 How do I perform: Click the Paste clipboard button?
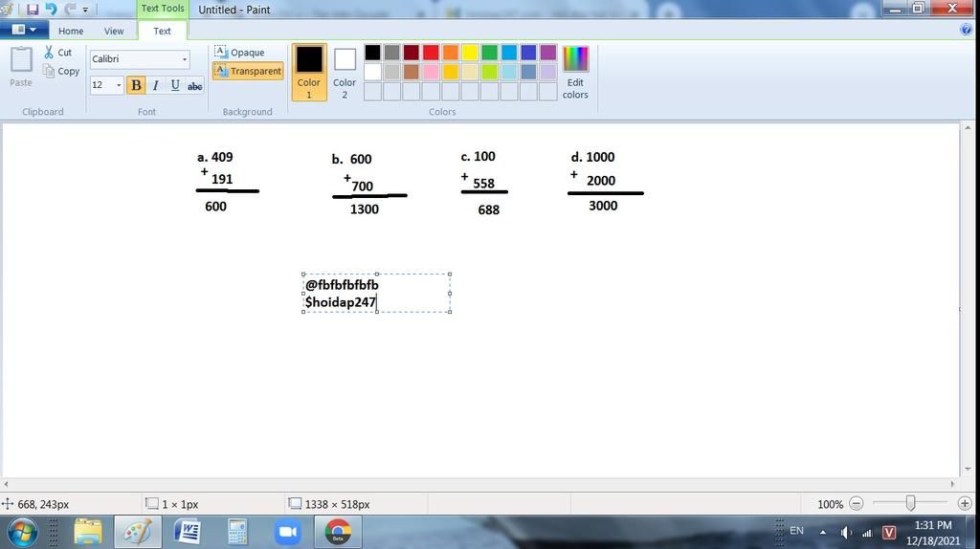(21, 67)
